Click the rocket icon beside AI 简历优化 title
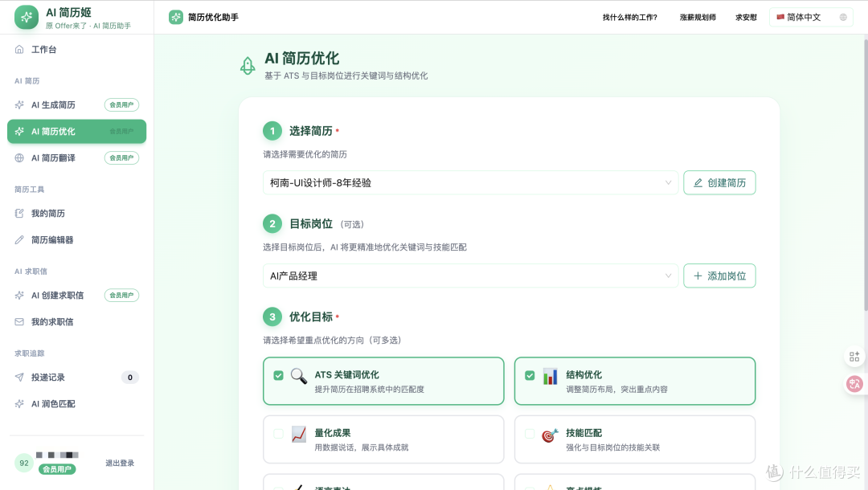The width and height of the screenshot is (868, 490). 248,66
